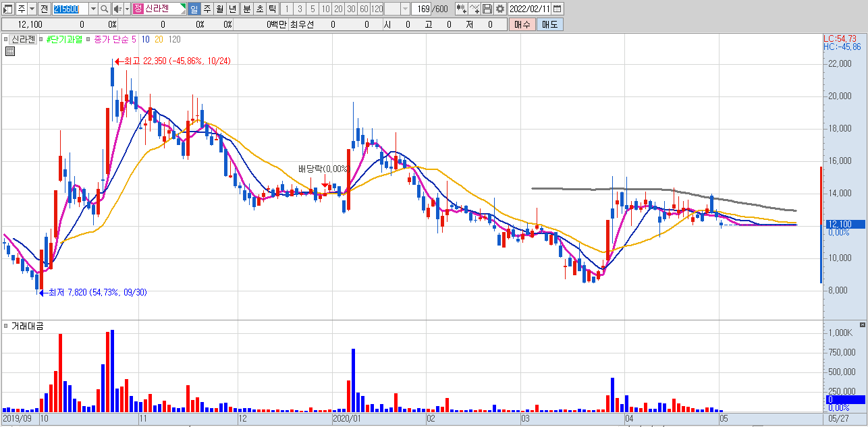Click the save floppy disk icon
The height and width of the screenshot is (427, 868).
pos(487,9)
